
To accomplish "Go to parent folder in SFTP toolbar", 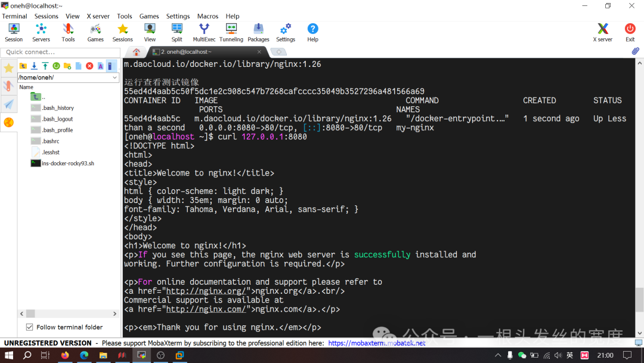I will [23, 66].
